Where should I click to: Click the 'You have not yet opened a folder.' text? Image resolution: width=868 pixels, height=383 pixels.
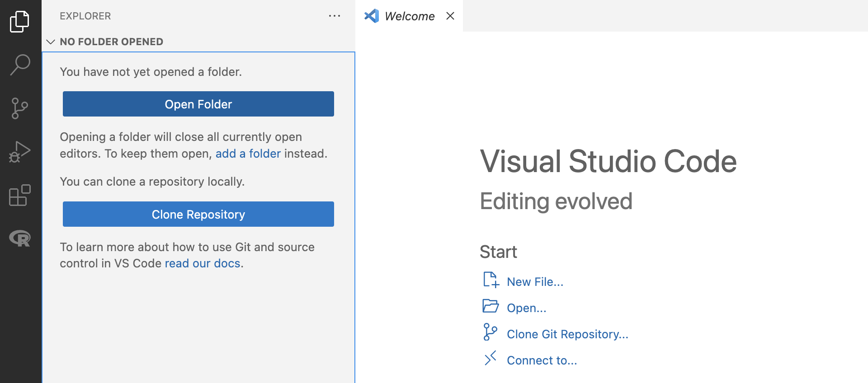click(x=151, y=72)
